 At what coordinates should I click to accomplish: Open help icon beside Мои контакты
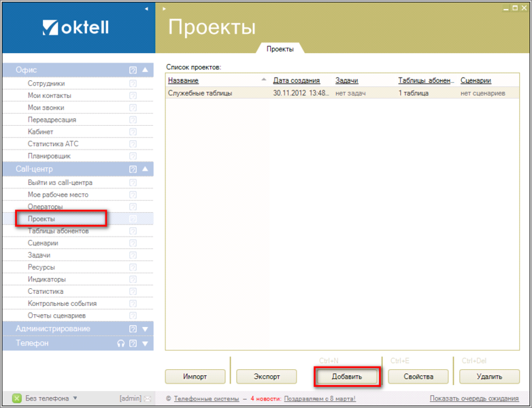coord(133,96)
